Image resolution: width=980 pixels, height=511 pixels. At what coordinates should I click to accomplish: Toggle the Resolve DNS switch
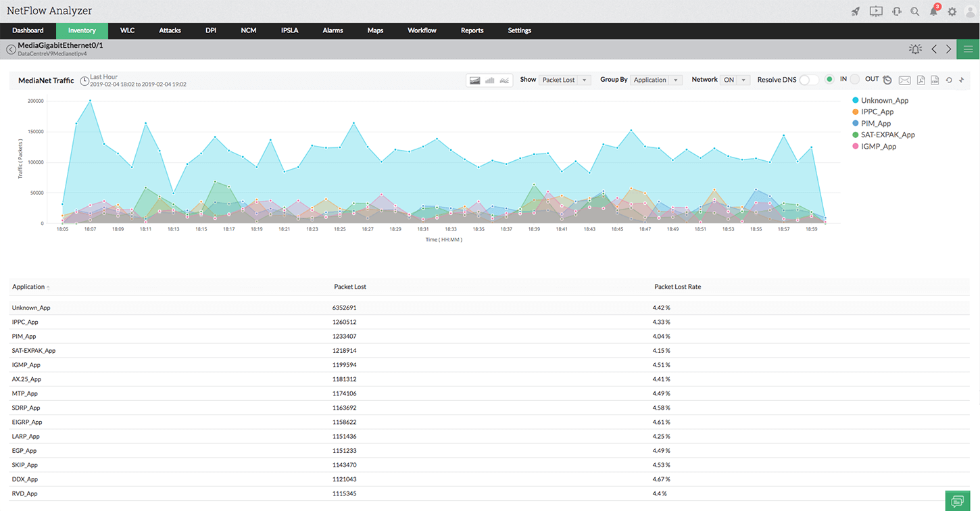[x=808, y=80]
